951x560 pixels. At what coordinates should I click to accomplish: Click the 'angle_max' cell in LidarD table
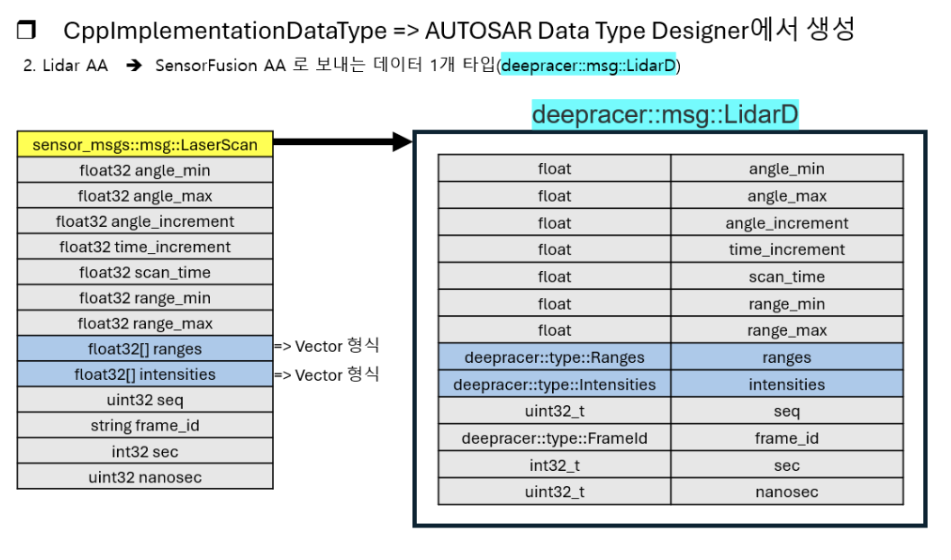pyautogui.click(x=786, y=195)
